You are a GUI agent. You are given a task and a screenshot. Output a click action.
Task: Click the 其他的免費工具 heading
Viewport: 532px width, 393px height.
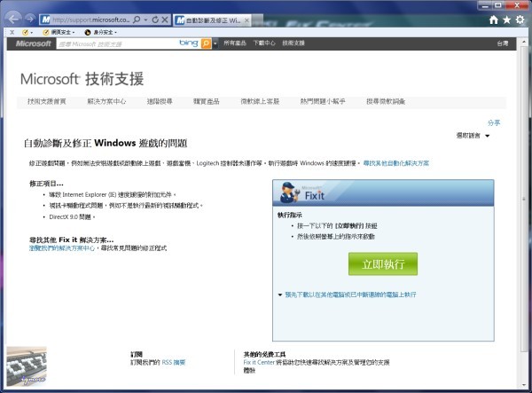pyautogui.click(x=264, y=354)
